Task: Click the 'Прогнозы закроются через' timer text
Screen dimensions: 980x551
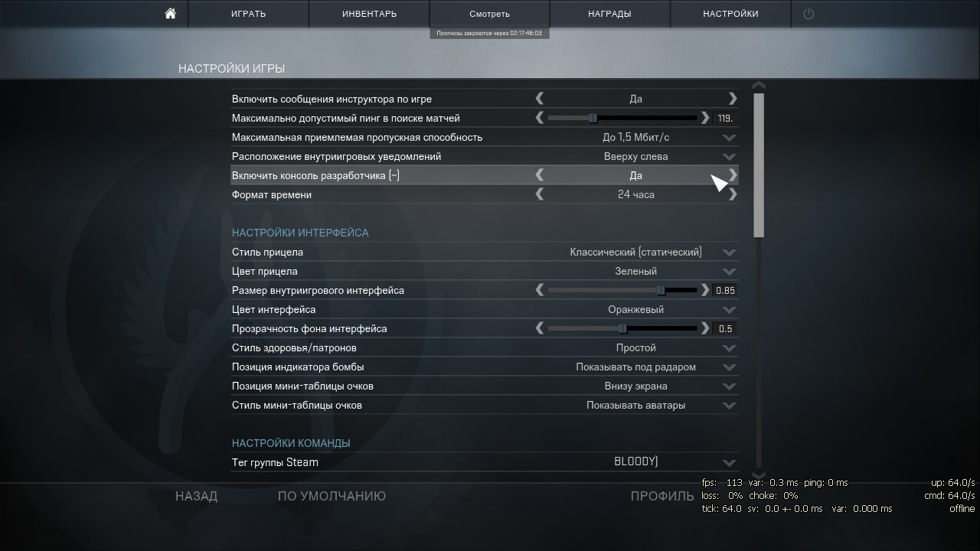Action: tap(489, 33)
